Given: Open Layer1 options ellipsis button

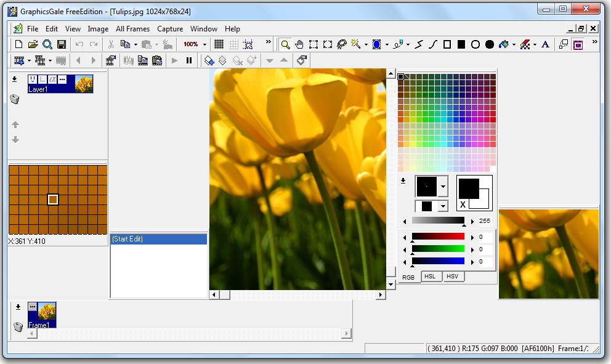Looking at the screenshot, I should tap(62, 79).
